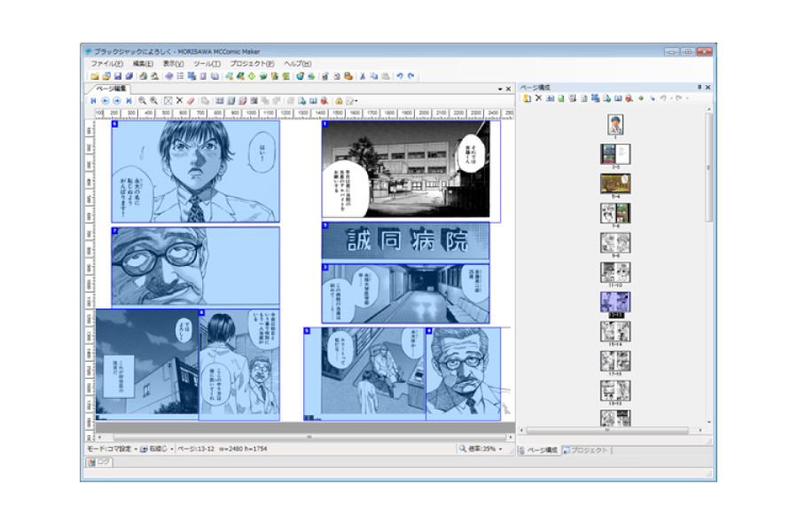This screenshot has height=532, width=798.
Task: Open the 表示(V) menu
Action: click(173, 64)
